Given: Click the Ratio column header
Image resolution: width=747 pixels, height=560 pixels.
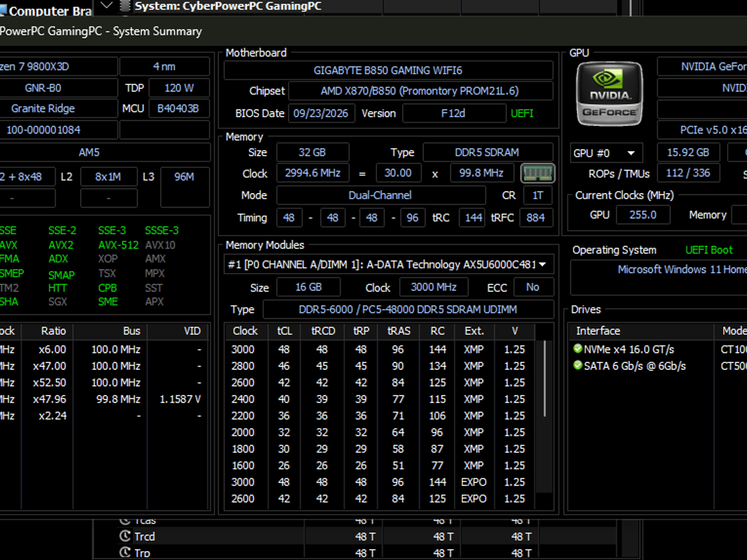Looking at the screenshot, I should click(x=47, y=331).
